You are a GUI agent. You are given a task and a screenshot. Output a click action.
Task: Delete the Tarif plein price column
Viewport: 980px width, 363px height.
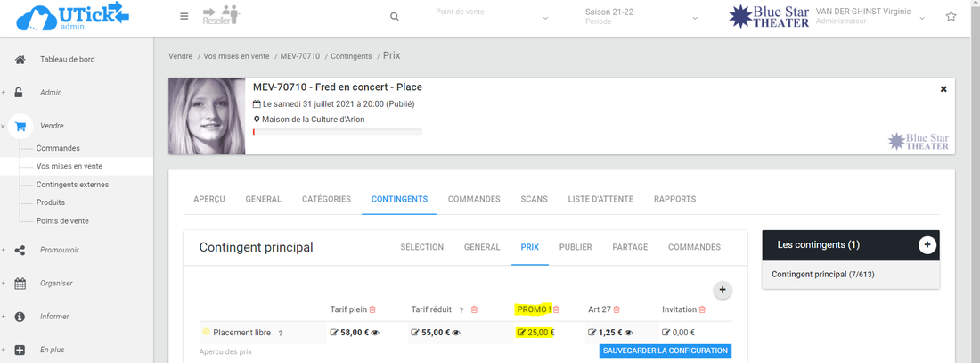(372, 309)
